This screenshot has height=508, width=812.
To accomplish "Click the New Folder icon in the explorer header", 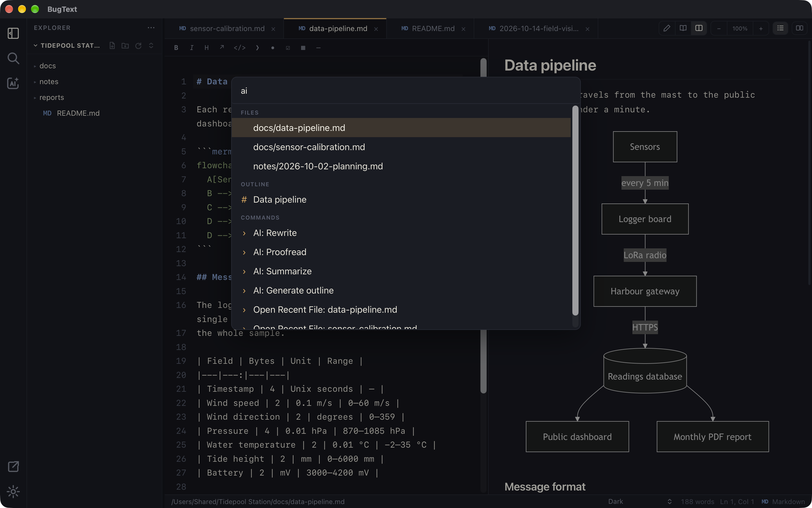I will [x=125, y=45].
